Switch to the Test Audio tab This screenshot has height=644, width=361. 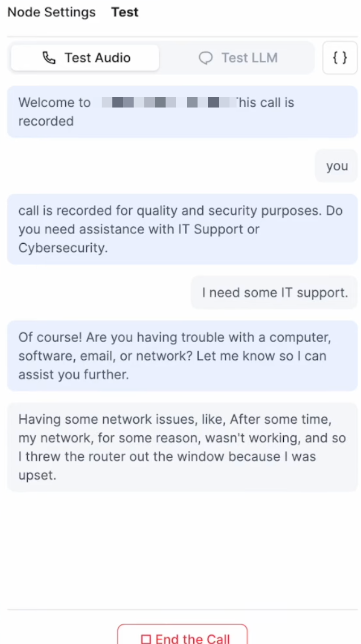(x=85, y=57)
